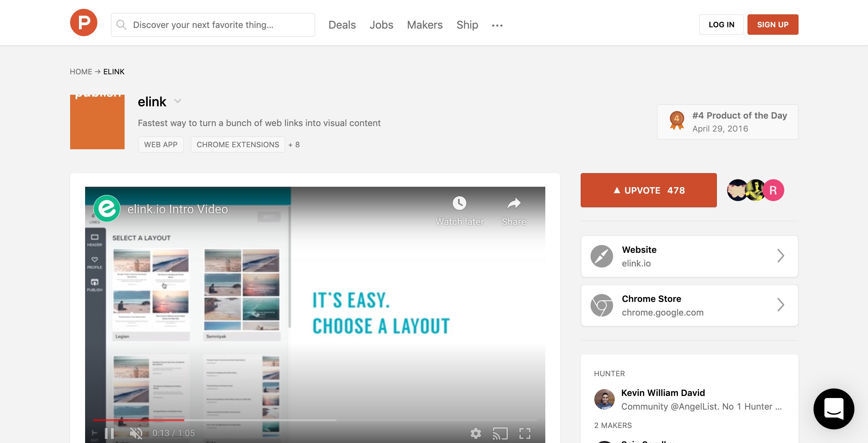The width and height of the screenshot is (868, 443).
Task: Click the R upvoter avatar
Action: click(x=773, y=190)
